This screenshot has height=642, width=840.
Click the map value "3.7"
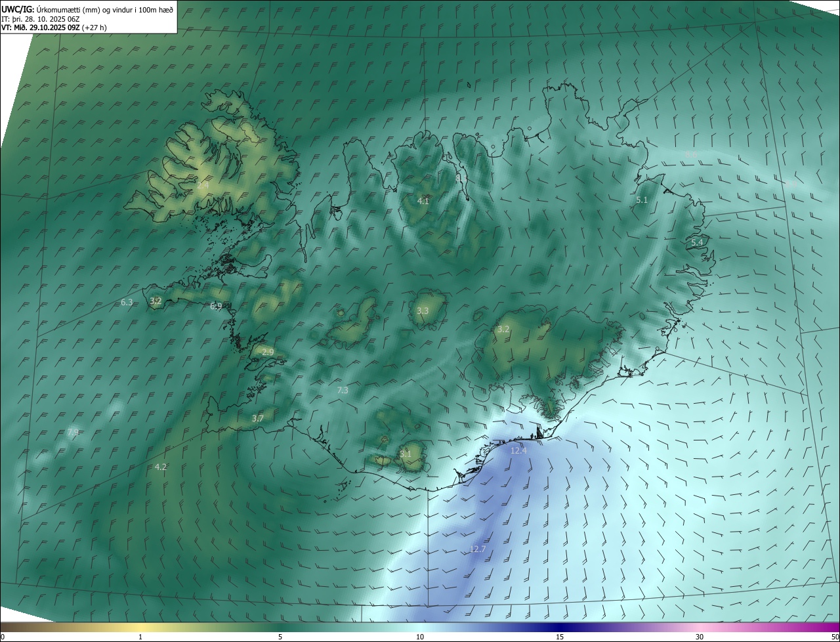(258, 418)
